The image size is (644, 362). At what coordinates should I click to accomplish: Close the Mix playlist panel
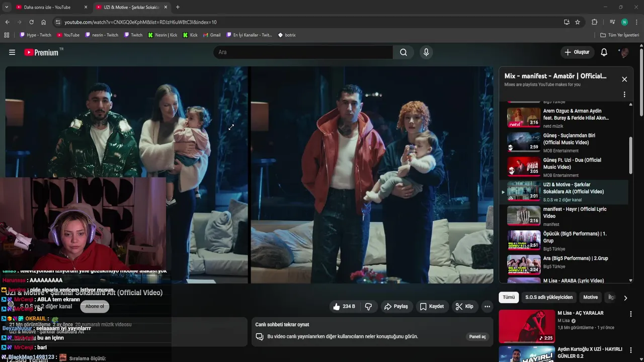tap(624, 79)
